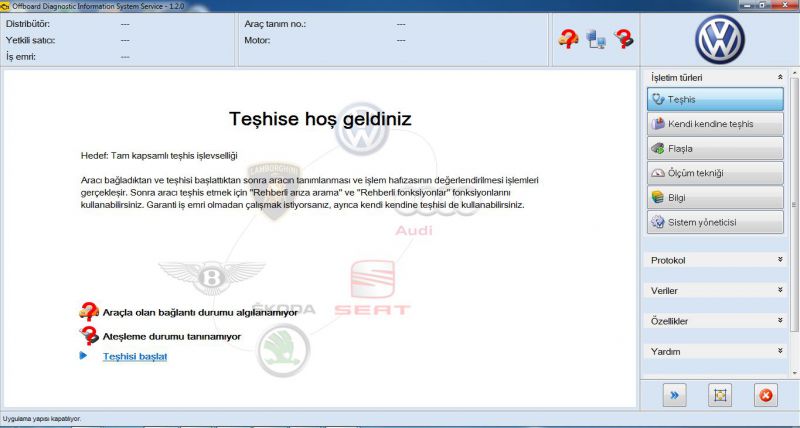This screenshot has width=800, height=428.
Task: Click the gauge icon on Ölçüm tekniği
Action: tap(658, 173)
